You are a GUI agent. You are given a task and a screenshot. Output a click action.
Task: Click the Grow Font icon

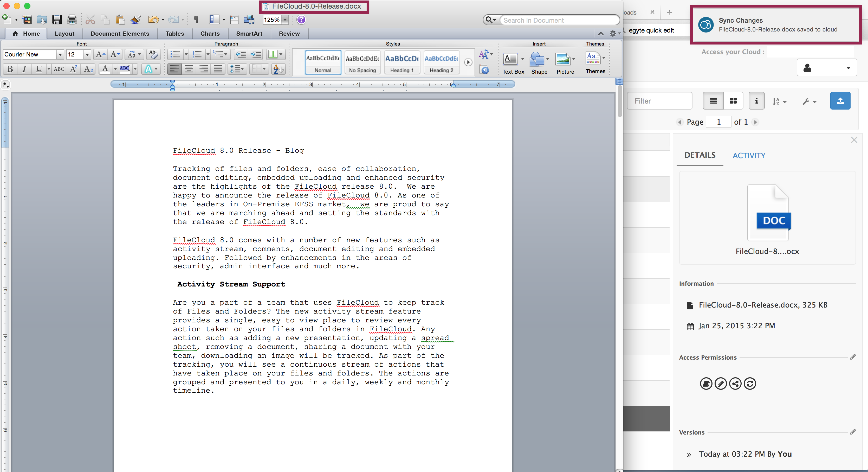tap(100, 54)
